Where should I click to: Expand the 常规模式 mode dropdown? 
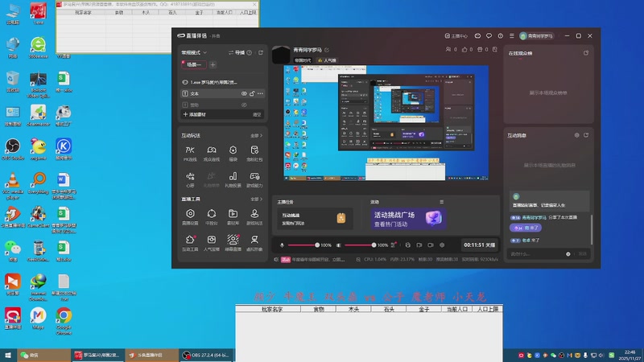click(x=194, y=52)
